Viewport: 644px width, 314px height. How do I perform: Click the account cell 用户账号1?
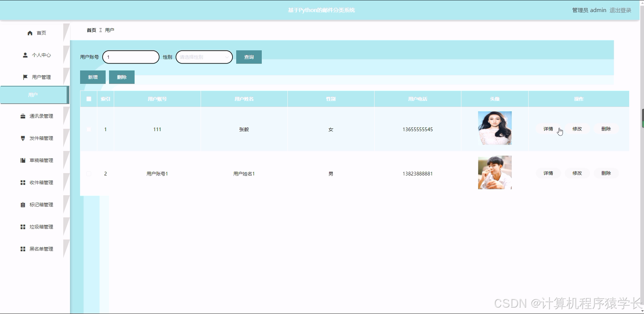(x=157, y=174)
